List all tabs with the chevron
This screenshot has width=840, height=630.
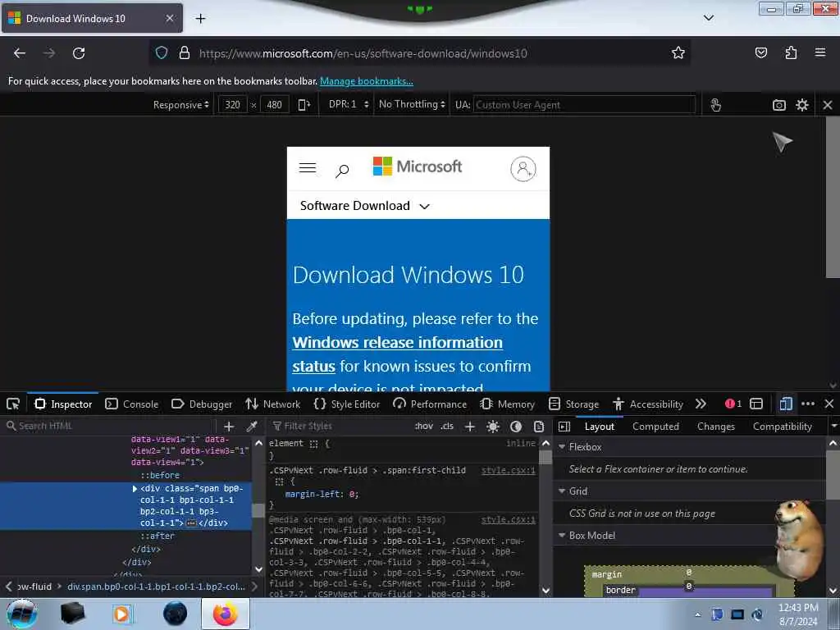coord(708,18)
